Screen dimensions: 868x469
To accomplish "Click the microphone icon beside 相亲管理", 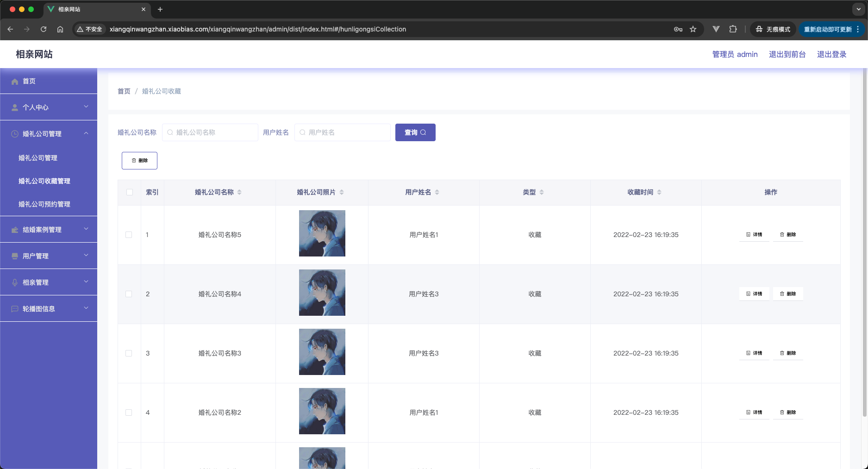I will [15, 282].
